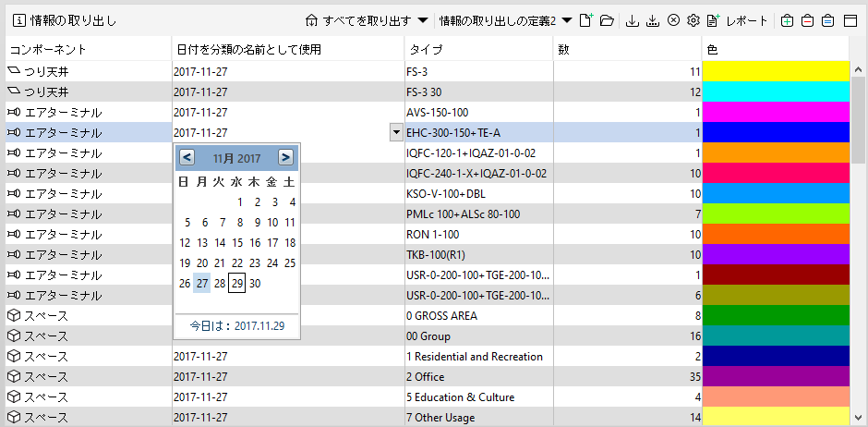Click the 日付を分類の名前として使用 column header
Image resolution: width=868 pixels, height=427 pixels.
288,49
